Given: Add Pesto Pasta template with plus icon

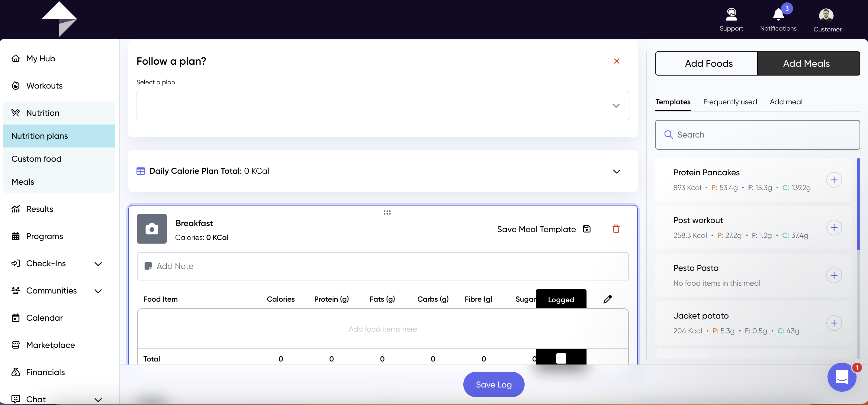Looking at the screenshot, I should click(834, 276).
